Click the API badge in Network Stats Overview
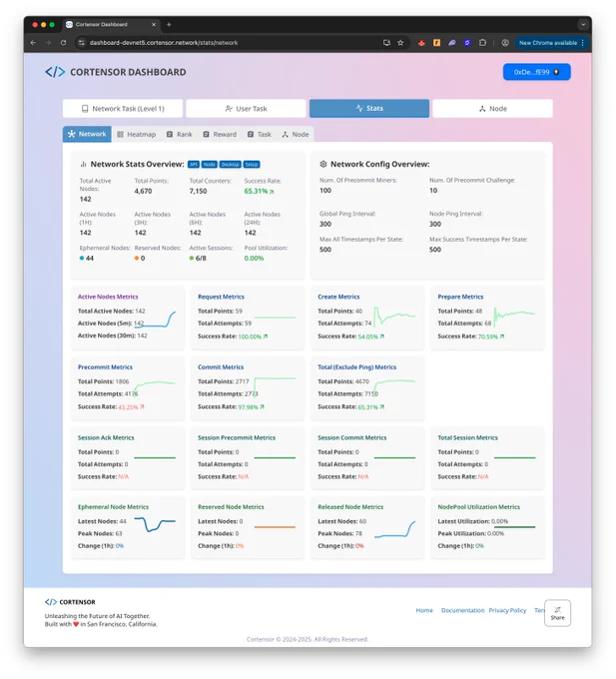 (193, 164)
